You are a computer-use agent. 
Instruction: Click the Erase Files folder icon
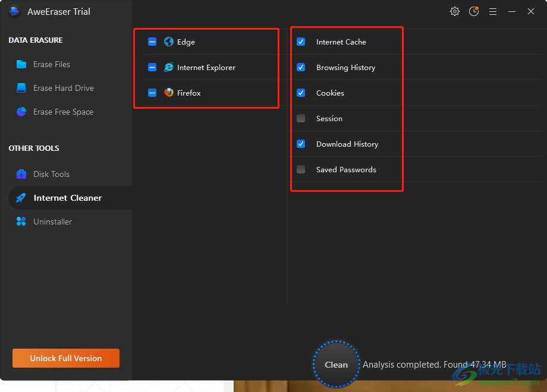(x=21, y=64)
